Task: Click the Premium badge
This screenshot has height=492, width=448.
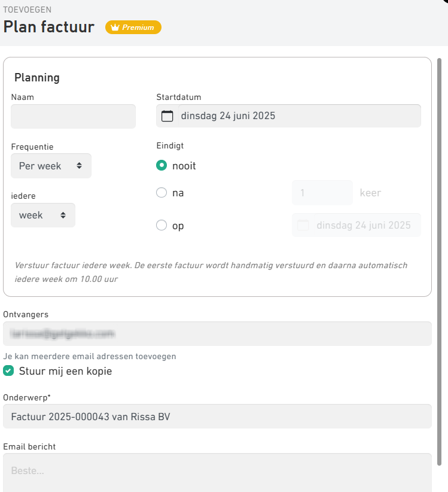Action: [133, 28]
